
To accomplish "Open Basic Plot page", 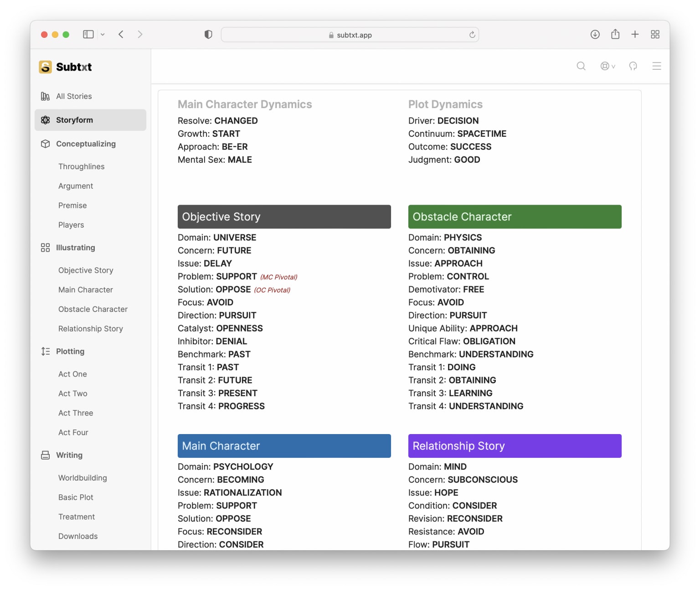I will (x=76, y=497).
